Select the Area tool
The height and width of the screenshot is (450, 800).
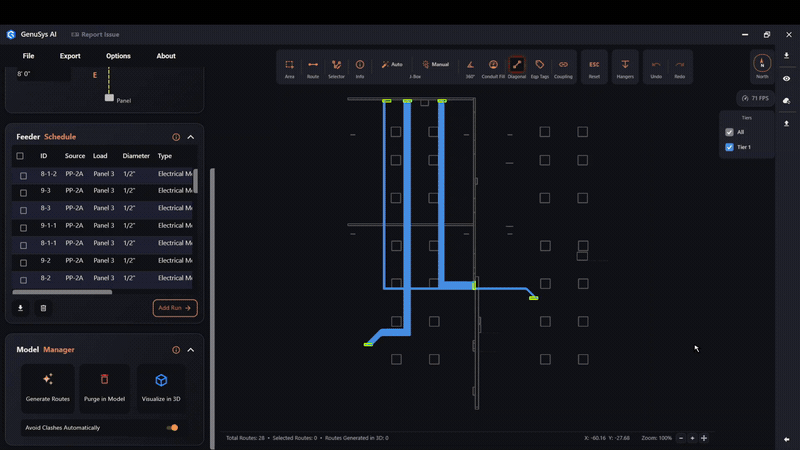click(x=289, y=68)
